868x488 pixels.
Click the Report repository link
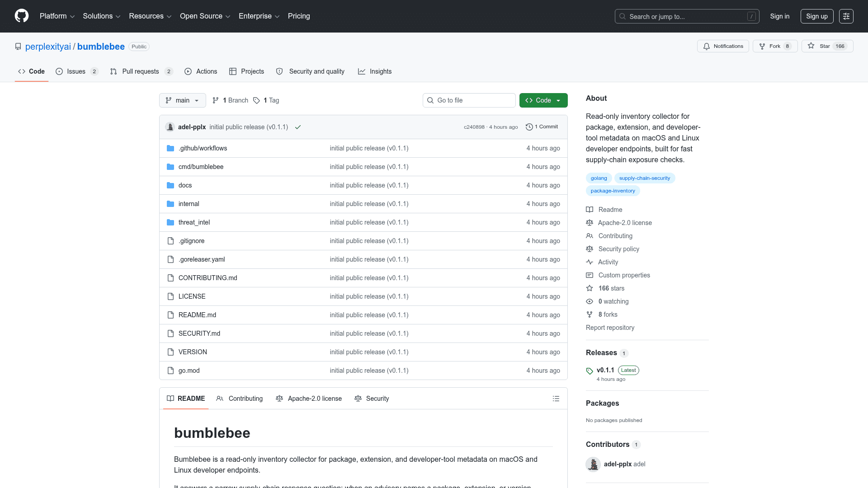coord(610,328)
